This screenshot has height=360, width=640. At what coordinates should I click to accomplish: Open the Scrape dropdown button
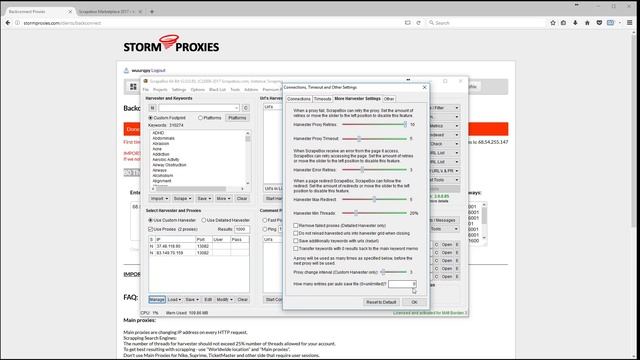182,198
